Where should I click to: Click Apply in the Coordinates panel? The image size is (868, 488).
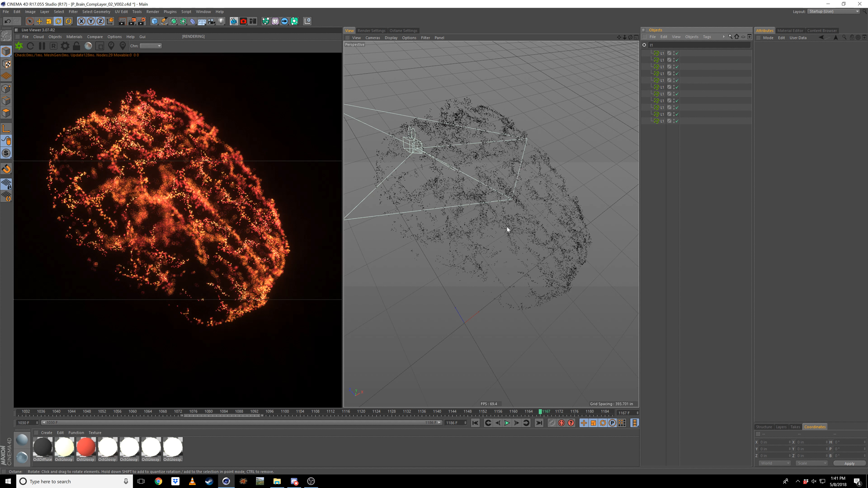pos(849,464)
